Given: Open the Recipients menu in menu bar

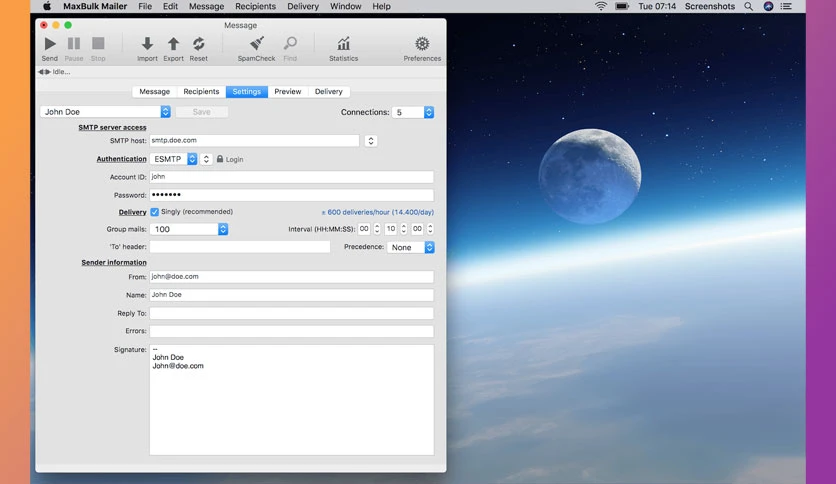Looking at the screenshot, I should click(255, 6).
